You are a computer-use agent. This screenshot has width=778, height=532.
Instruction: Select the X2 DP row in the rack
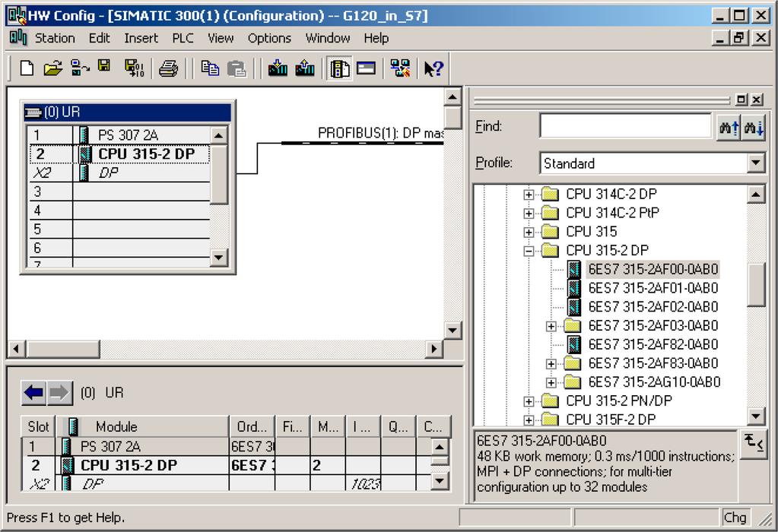(119, 173)
